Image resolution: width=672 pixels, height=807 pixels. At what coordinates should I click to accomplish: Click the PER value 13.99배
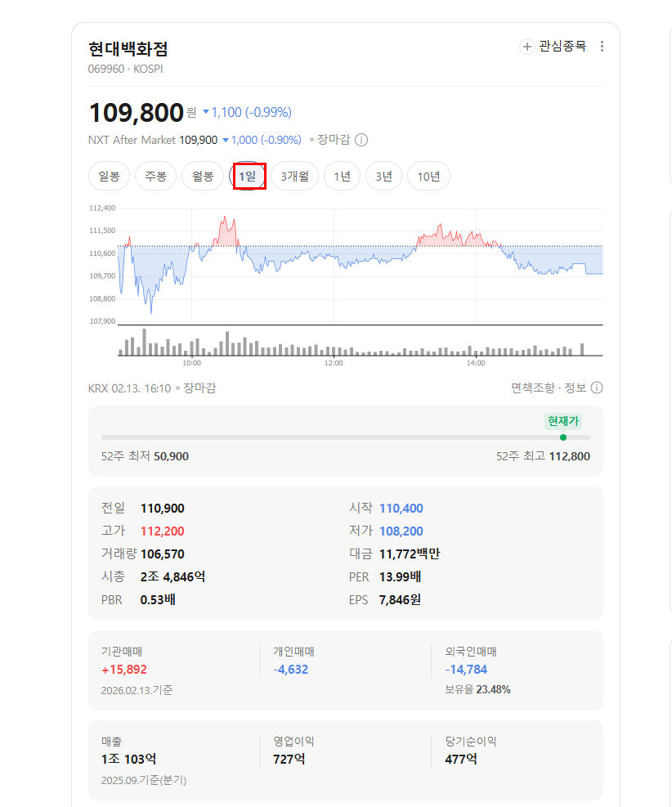[401, 577]
